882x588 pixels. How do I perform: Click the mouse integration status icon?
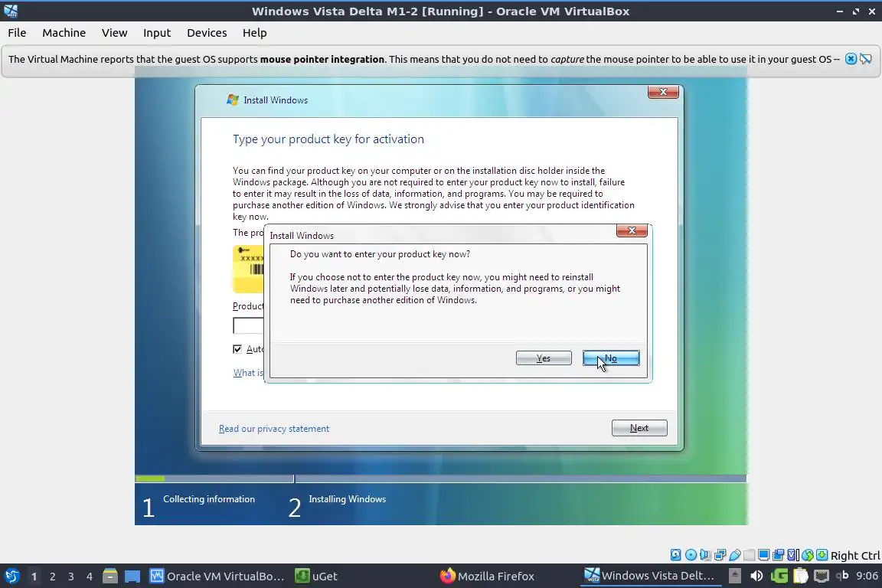pos(808,555)
